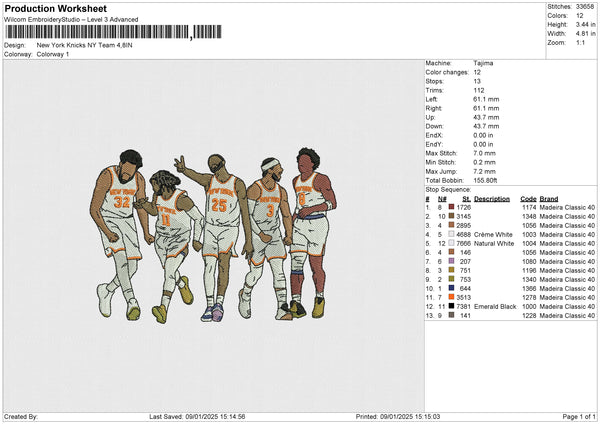Click the olive swatch beside stitch count 753
Image resolution: width=600 pixels, height=424 pixels.
[x=452, y=279]
